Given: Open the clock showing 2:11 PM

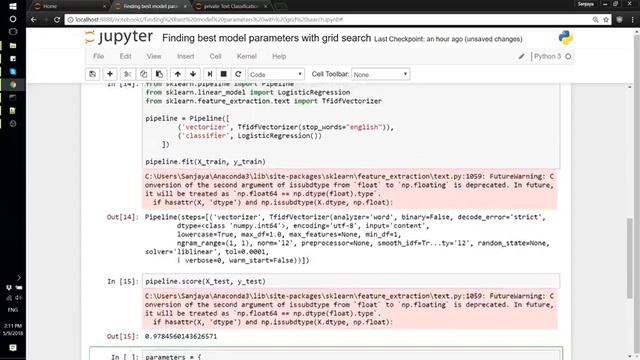Looking at the screenshot, I should pyautogui.click(x=13, y=329).
